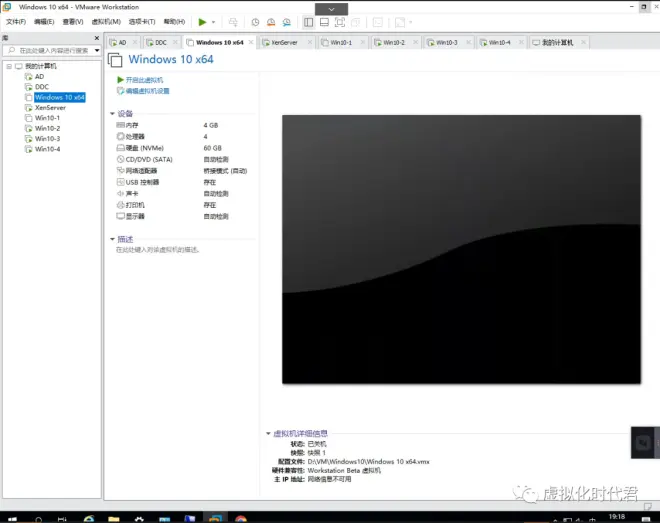Close the library panel with its X
The height and width of the screenshot is (523, 660).
click(x=97, y=38)
